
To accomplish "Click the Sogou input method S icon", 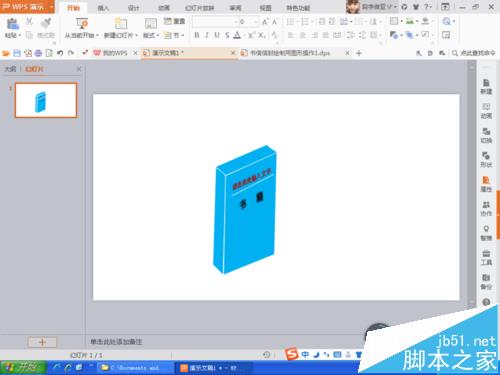I will (x=292, y=354).
